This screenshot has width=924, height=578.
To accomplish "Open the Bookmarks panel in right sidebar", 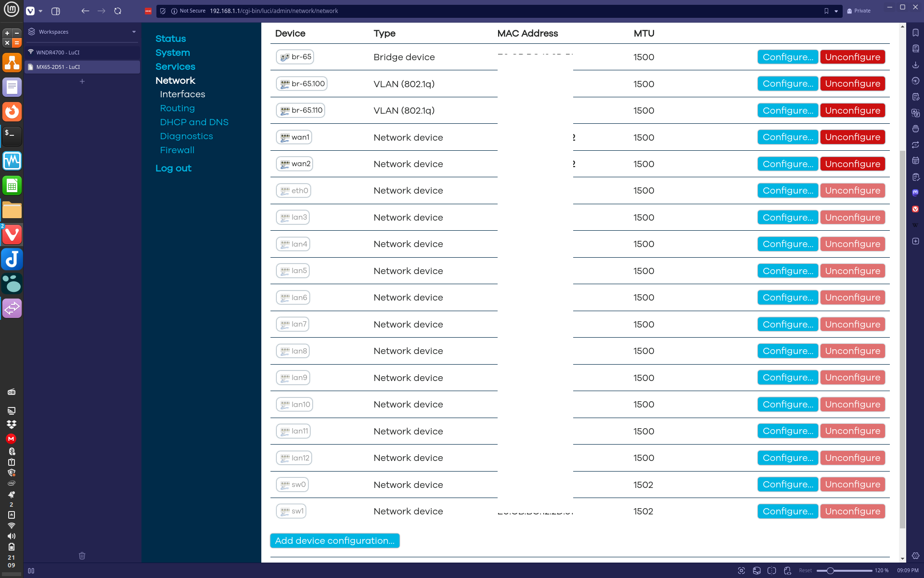I will point(915,33).
